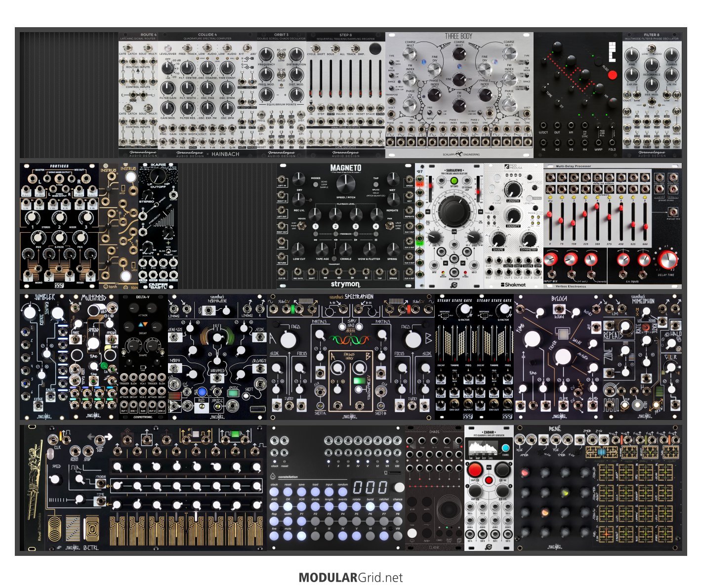Toggle the mute button on Constellation
The image size is (702, 588).
pyautogui.click(x=288, y=536)
